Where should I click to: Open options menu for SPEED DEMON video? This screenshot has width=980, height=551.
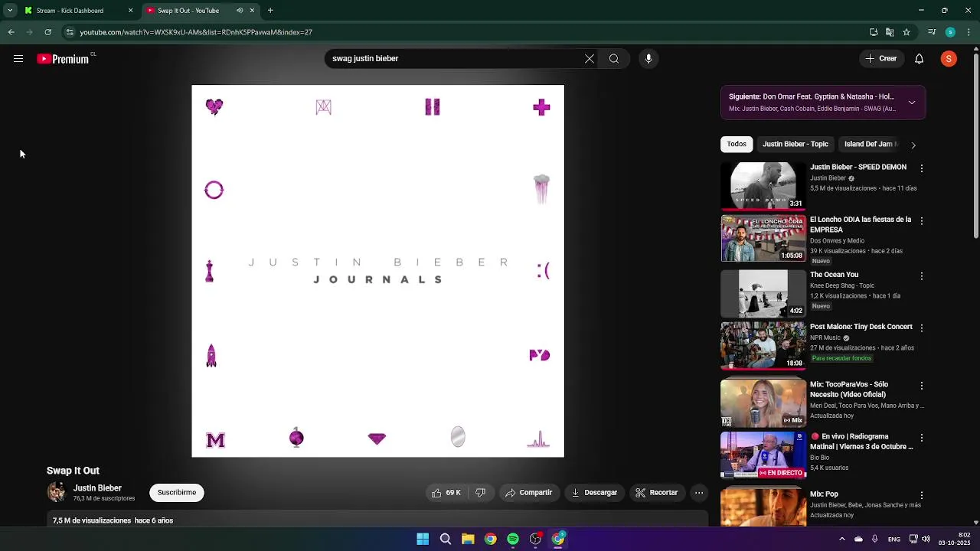[x=922, y=168]
